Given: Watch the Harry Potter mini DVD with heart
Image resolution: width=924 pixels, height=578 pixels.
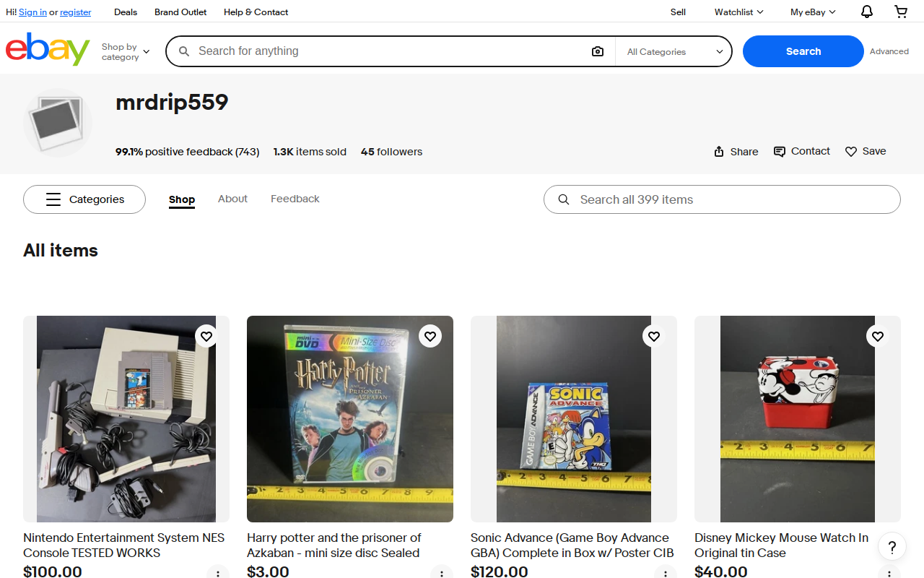Looking at the screenshot, I should tap(430, 336).
